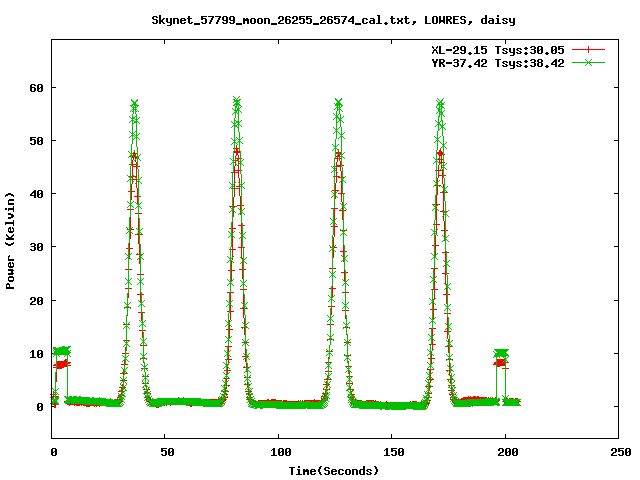Click the 30 tick label on y-axis
Viewport: 640px width, 480px height.
36,247
